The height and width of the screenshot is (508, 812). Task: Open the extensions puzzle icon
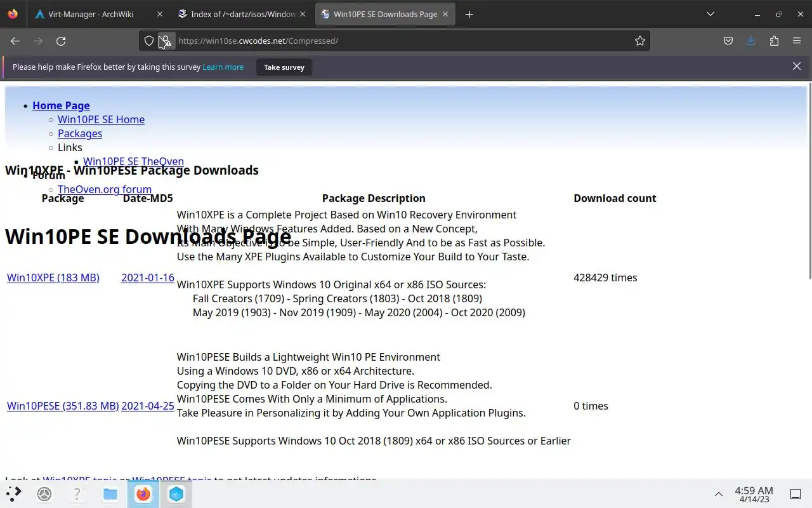[x=774, y=41]
